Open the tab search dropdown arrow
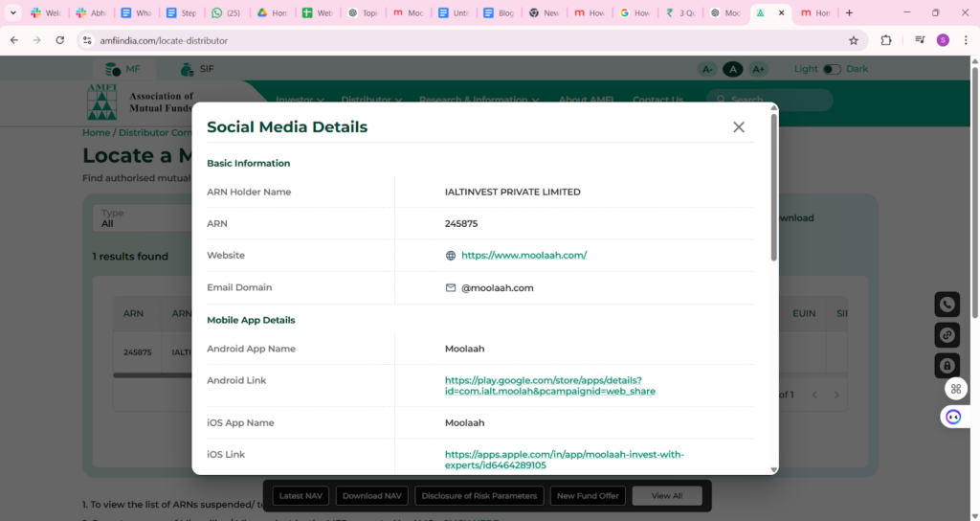The height and width of the screenshot is (521, 980). (x=12, y=12)
